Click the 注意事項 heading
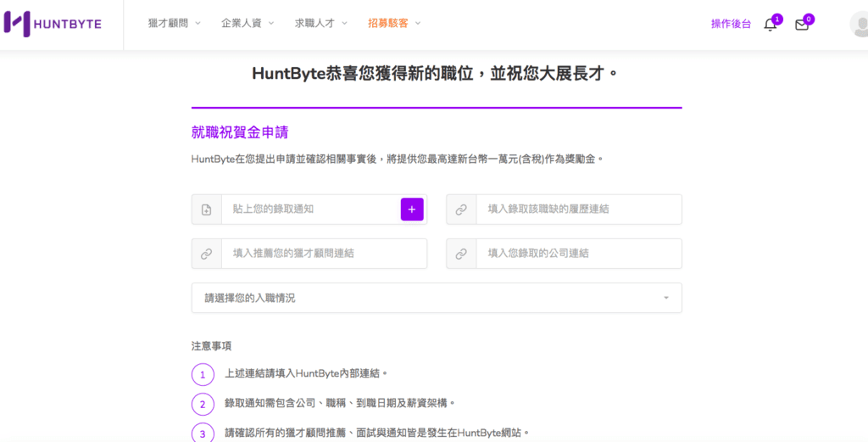This screenshot has width=868, height=442. pos(211,346)
